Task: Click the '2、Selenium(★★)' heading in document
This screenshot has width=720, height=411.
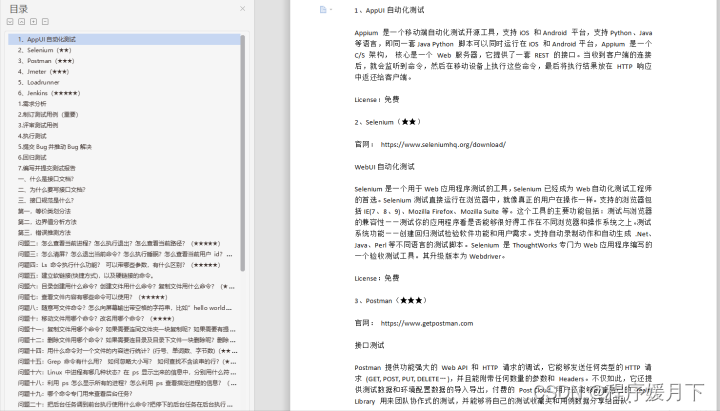Action: coord(388,122)
